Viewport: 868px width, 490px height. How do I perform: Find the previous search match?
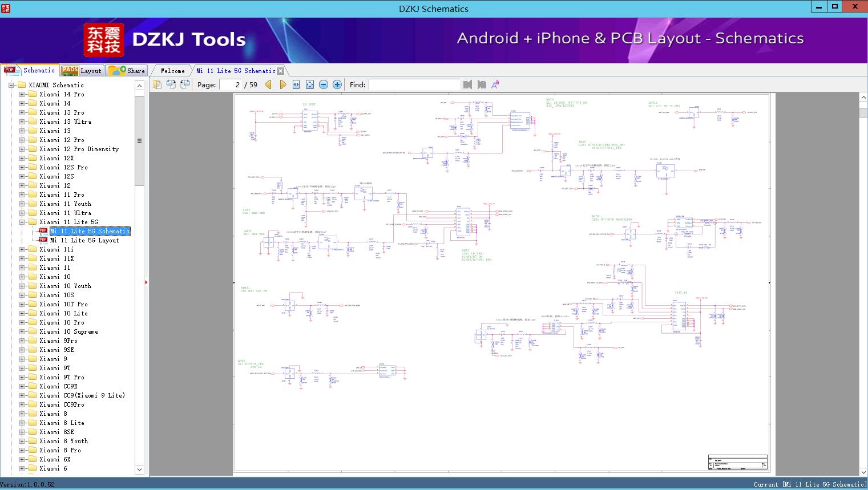(468, 84)
